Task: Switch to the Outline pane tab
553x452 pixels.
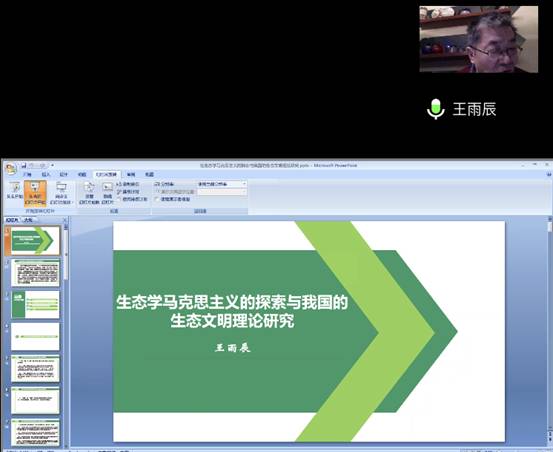Action: coord(28,220)
